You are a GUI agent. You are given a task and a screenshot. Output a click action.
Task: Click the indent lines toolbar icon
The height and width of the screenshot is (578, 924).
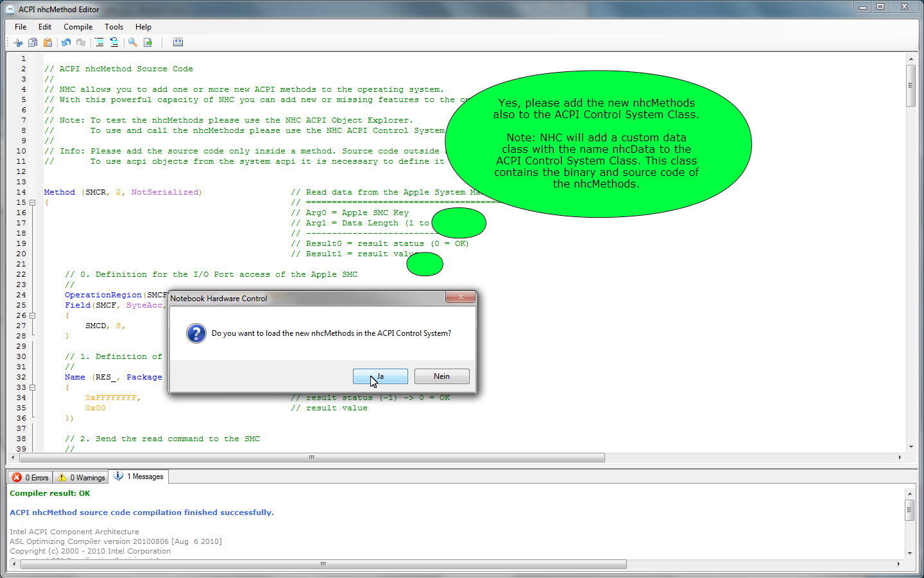99,42
